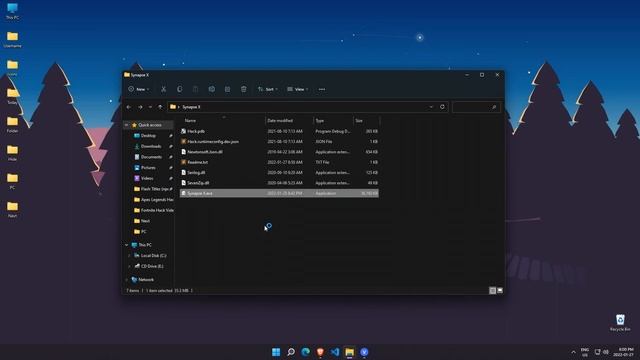Refresh the Synapse X folder

click(442, 107)
